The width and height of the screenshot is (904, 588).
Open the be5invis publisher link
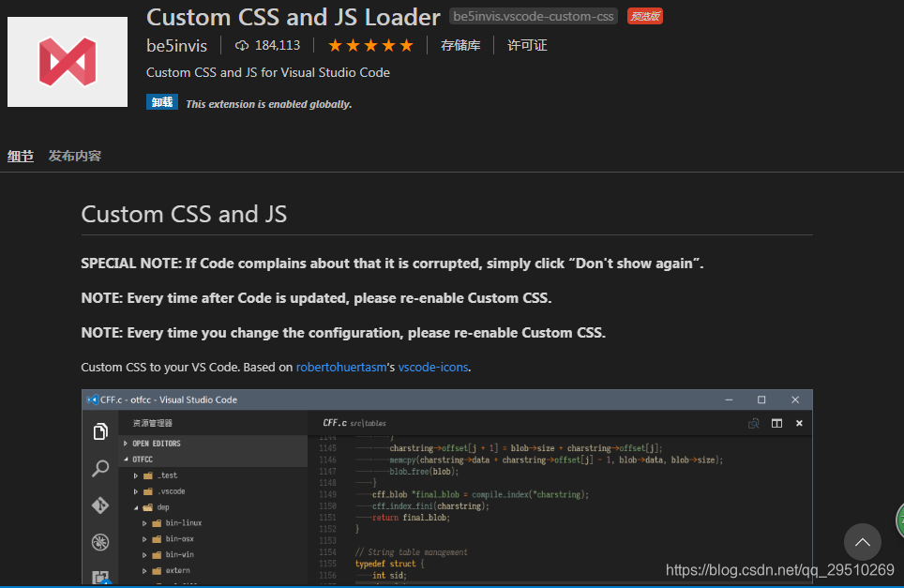point(176,46)
